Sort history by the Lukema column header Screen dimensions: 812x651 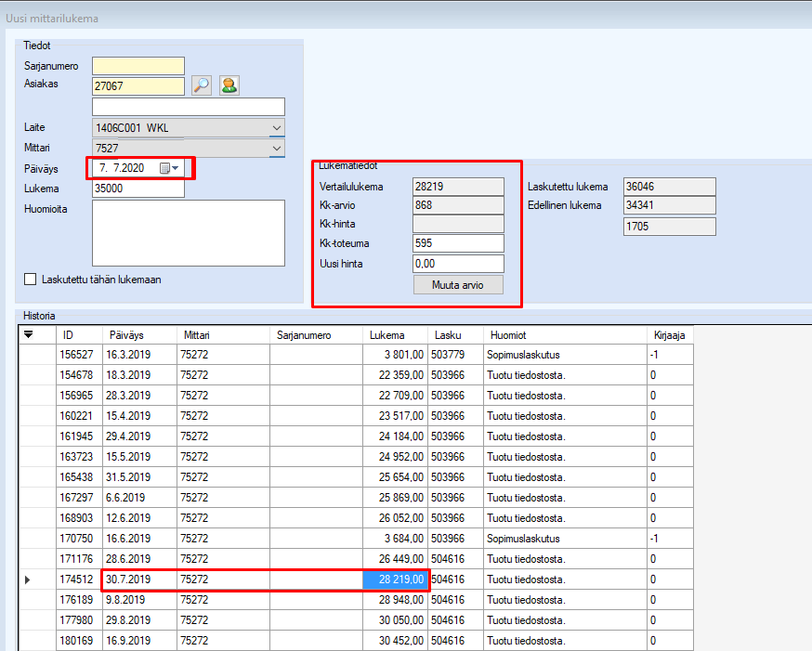[395, 335]
